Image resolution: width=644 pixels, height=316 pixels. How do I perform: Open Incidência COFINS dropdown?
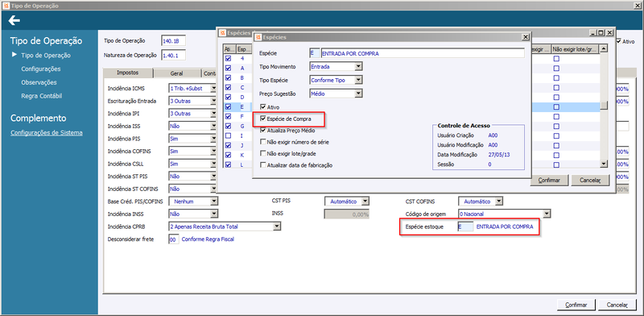[213, 151]
